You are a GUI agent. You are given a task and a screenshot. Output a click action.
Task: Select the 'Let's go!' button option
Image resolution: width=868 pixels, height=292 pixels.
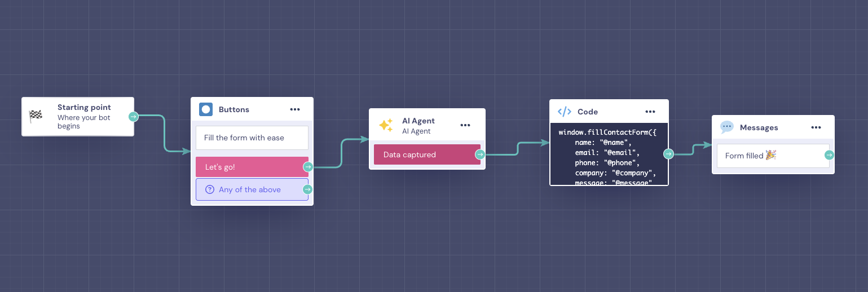tap(252, 167)
